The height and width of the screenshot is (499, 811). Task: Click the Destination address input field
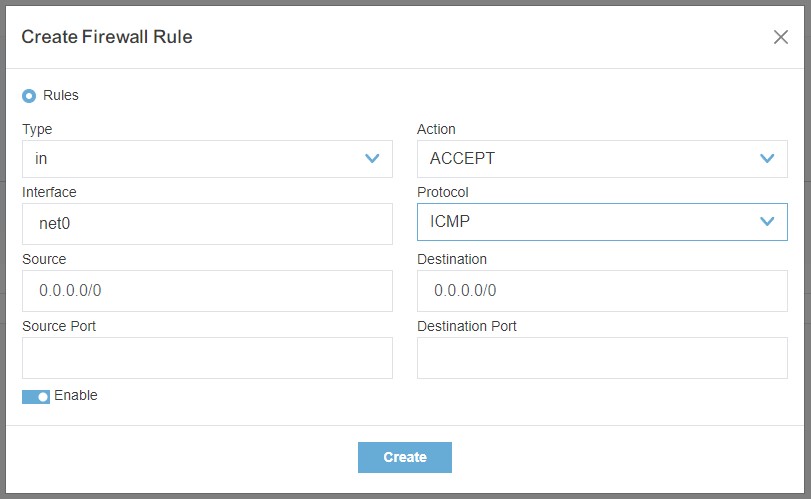pos(602,291)
